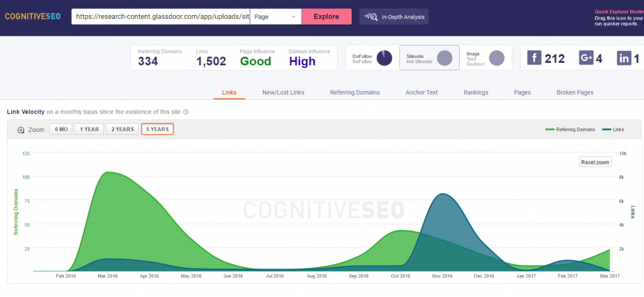Image resolution: width=644 pixels, height=297 pixels.
Task: Switch to the Referring Domains tab
Action: [x=355, y=92]
